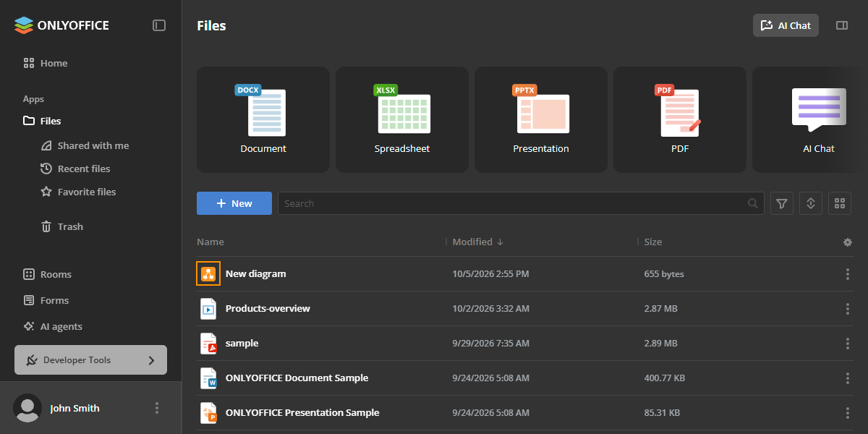Open context menu for ONLYOFFICE Presentation Sample
The width and height of the screenshot is (868, 434).
pyautogui.click(x=848, y=413)
